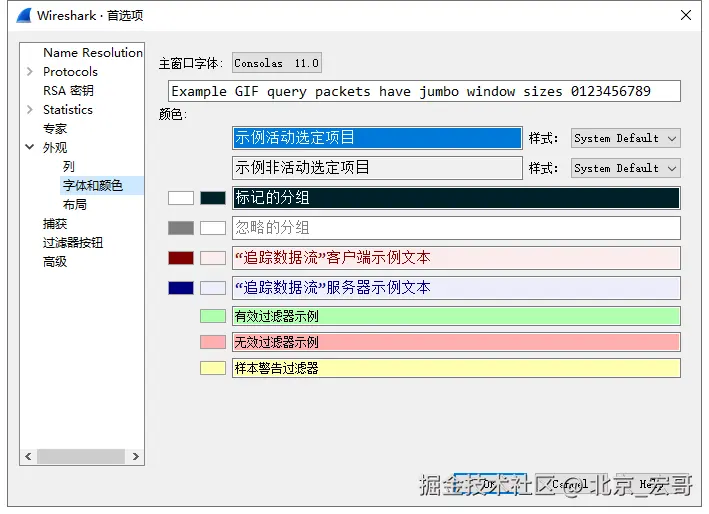Screen dimensions: 709x514
Task: Choose yellow color for warning filter
Action: (213, 368)
